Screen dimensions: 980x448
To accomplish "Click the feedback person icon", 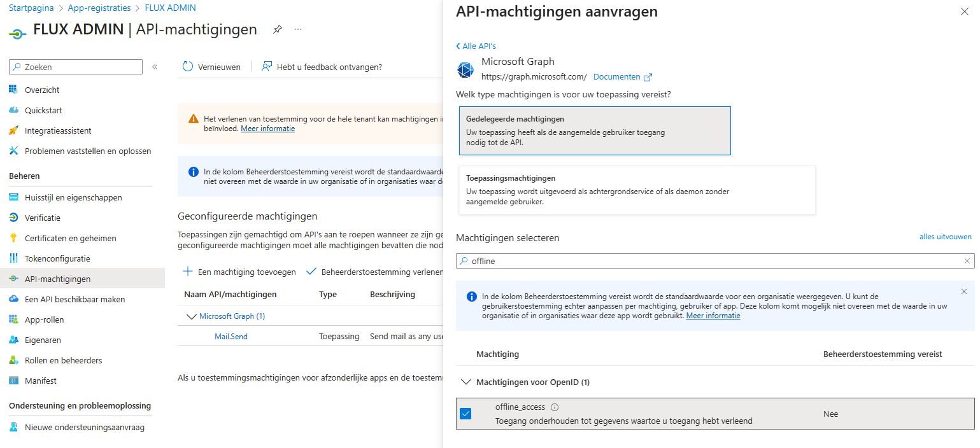I will [267, 66].
